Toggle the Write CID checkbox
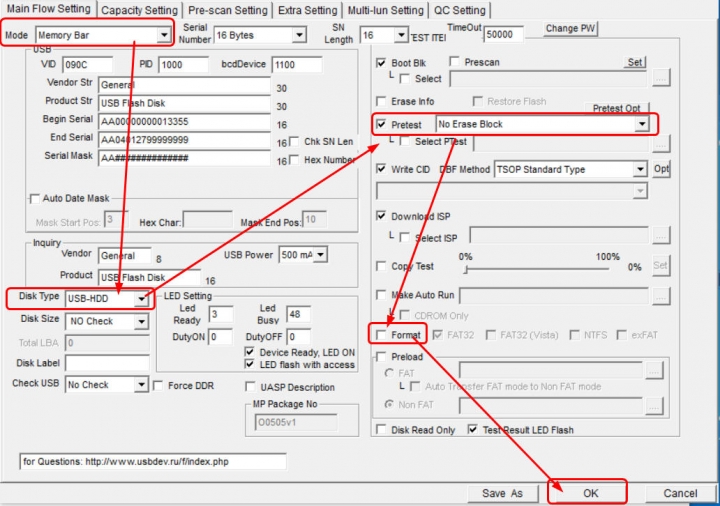 click(x=381, y=169)
